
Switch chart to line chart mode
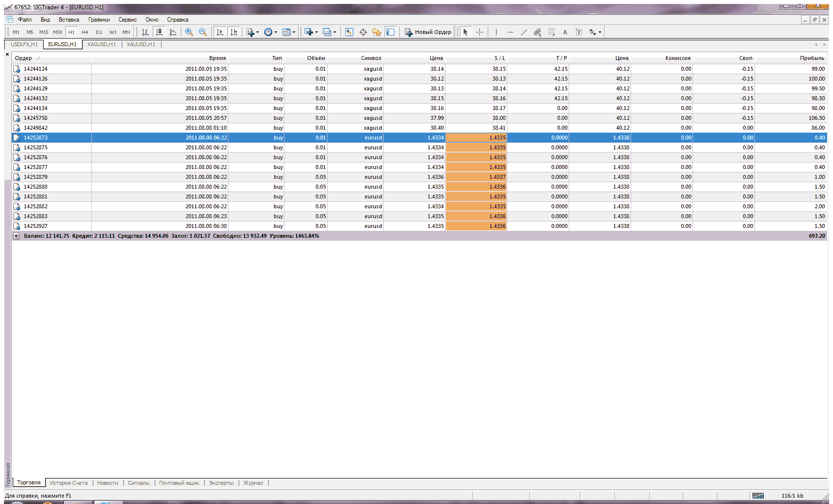click(173, 32)
